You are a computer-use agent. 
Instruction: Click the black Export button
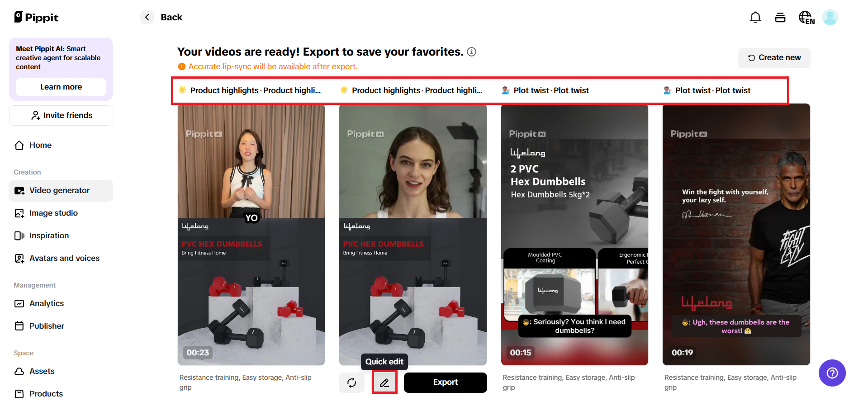[x=446, y=382]
